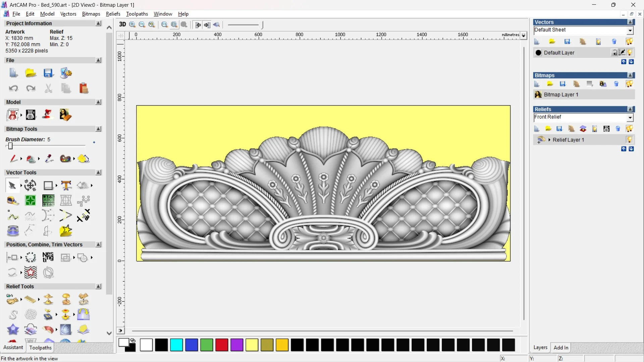Toggle Default Layer lock icon

(x=614, y=53)
